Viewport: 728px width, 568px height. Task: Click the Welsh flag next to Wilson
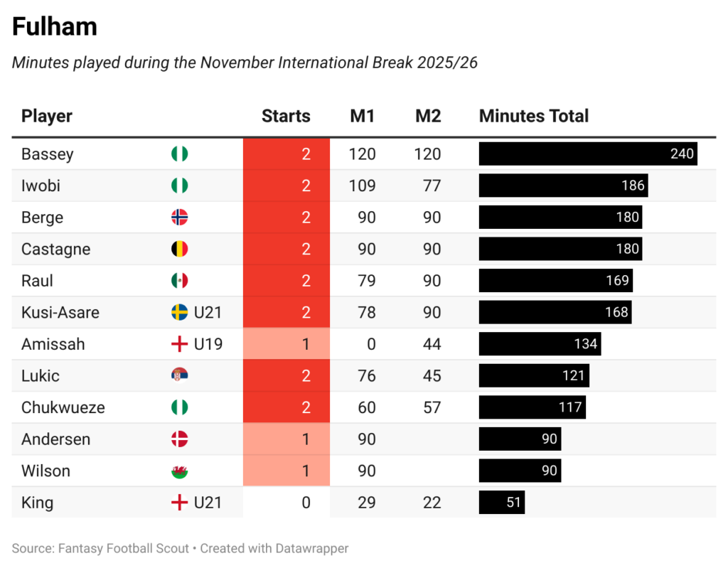point(179,471)
